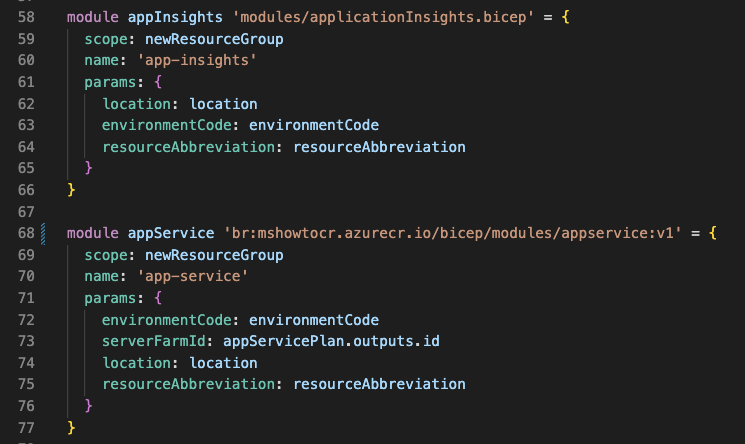745x444 pixels.
Task: Click the 'app-service' name string
Action: (x=192, y=276)
